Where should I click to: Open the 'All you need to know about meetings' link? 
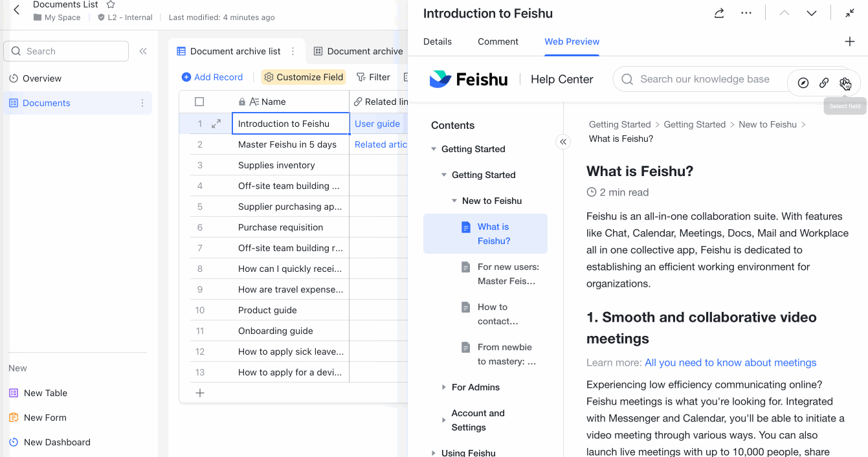coord(730,362)
